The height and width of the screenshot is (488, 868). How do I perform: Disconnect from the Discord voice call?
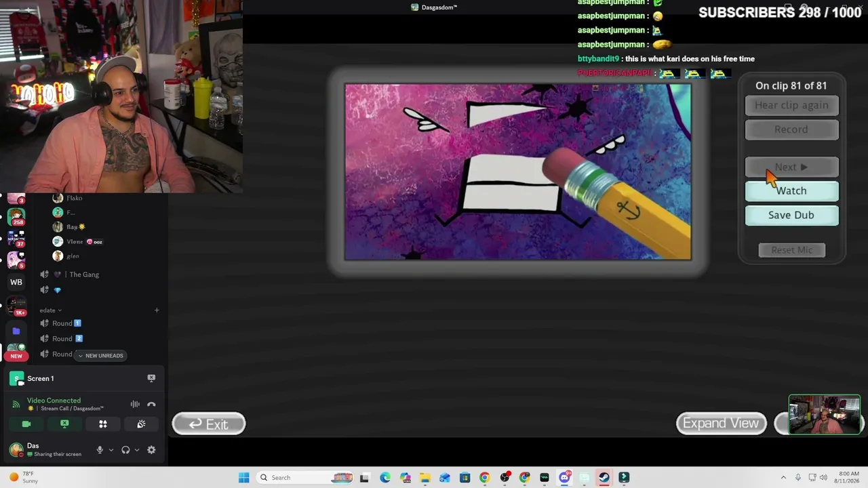pyautogui.click(x=151, y=404)
